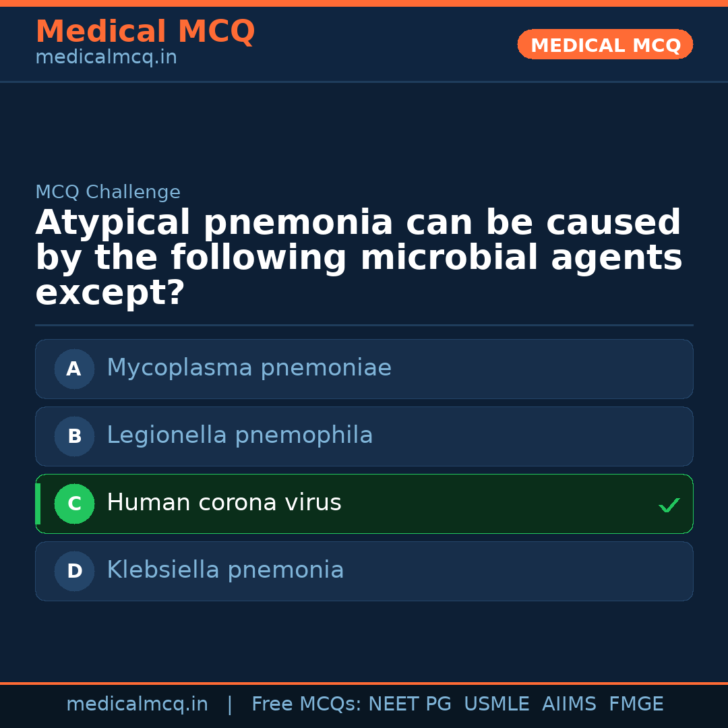Screen dimensions: 728x728
Task: Click the green checkmark on option C
Action: point(669,505)
